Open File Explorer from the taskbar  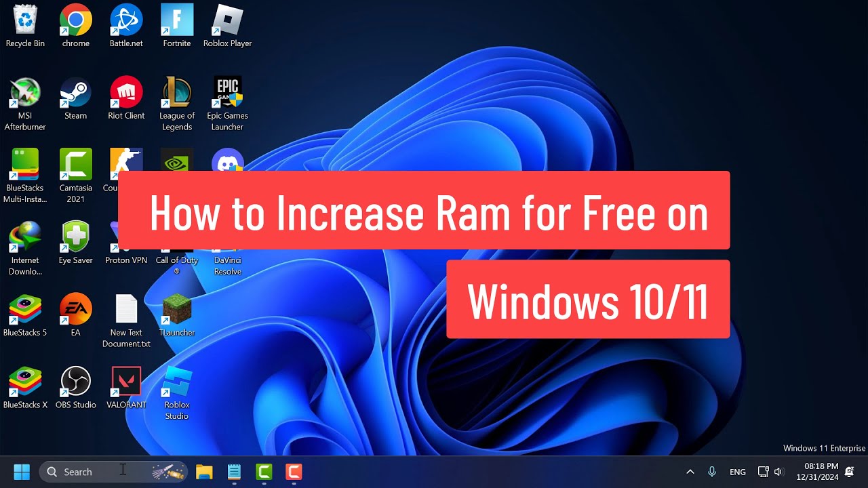point(204,472)
